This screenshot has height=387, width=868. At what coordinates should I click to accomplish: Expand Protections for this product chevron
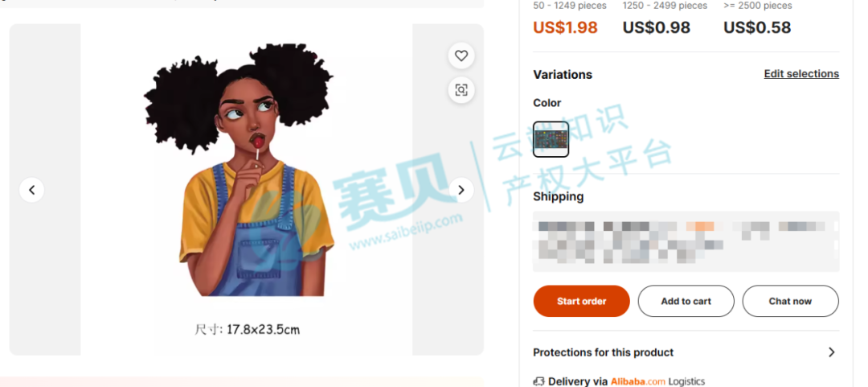(x=832, y=352)
